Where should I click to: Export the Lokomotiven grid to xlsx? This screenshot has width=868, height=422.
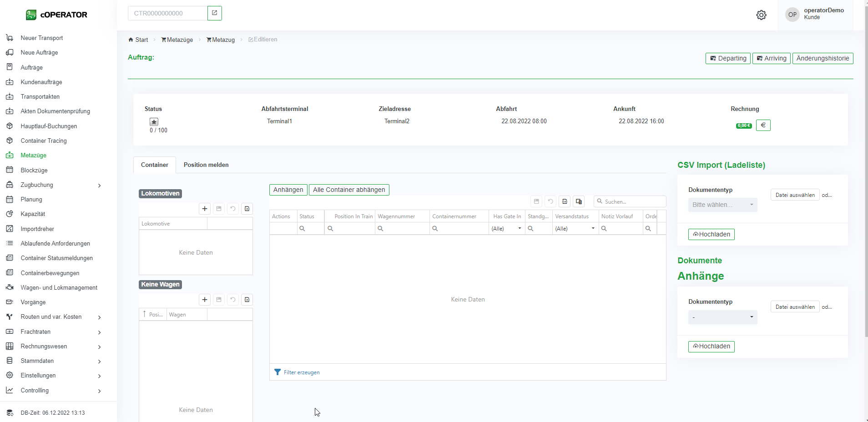(x=247, y=209)
